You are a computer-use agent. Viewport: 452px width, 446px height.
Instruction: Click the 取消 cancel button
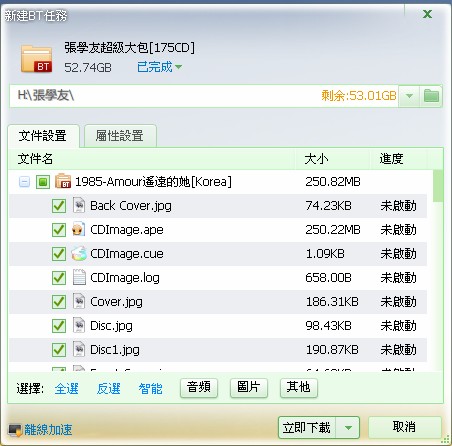[x=404, y=427]
